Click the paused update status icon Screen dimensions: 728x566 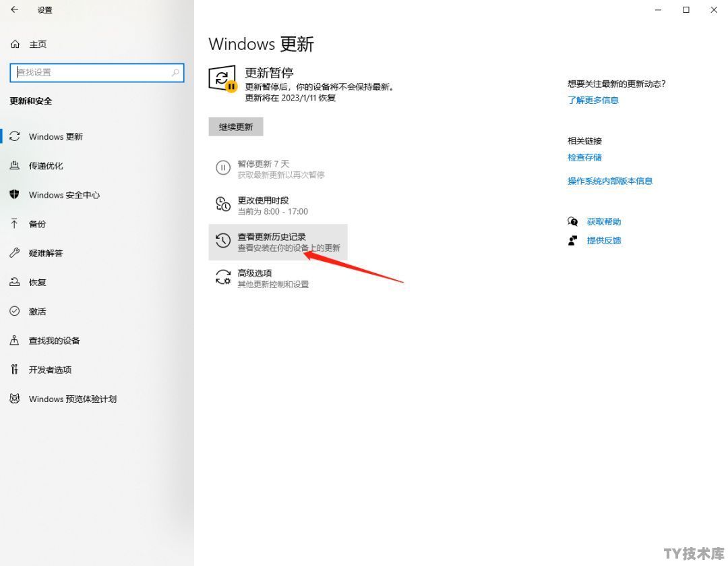[223, 78]
